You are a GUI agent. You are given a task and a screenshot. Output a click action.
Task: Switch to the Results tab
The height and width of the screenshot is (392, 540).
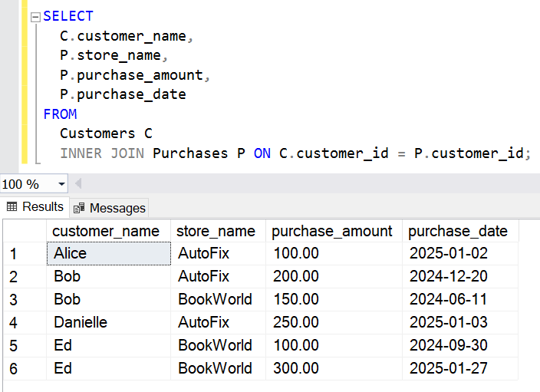pos(35,207)
